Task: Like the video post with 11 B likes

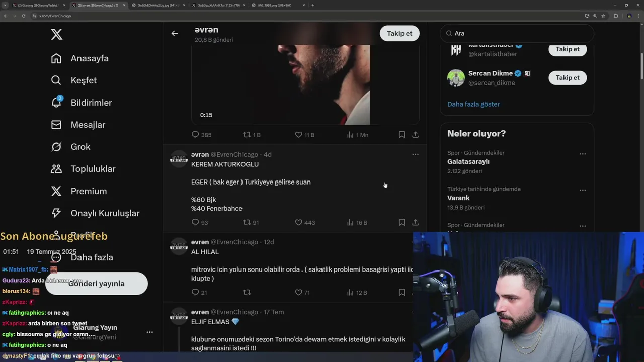Action: [x=304, y=135]
